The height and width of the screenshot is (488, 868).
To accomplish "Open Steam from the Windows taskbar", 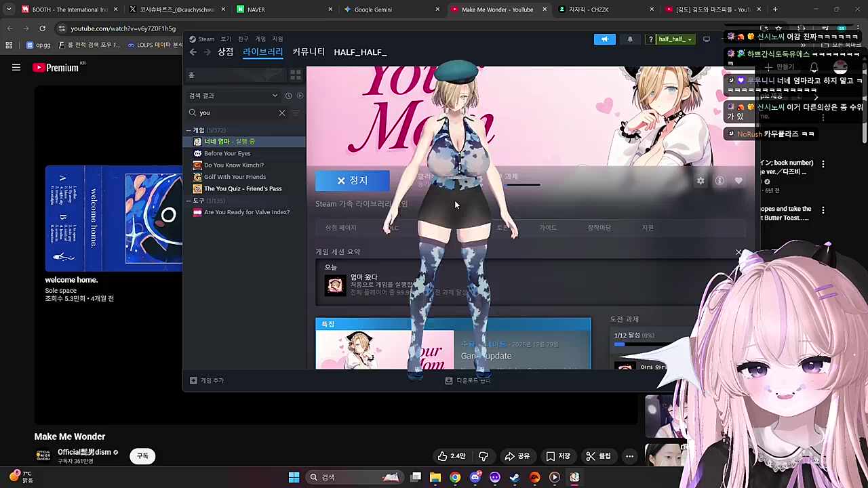I will pyautogui.click(x=515, y=477).
